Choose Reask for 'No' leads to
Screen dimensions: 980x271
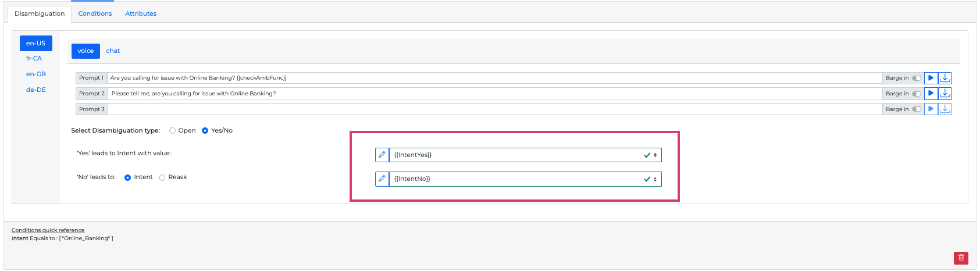[x=162, y=177]
